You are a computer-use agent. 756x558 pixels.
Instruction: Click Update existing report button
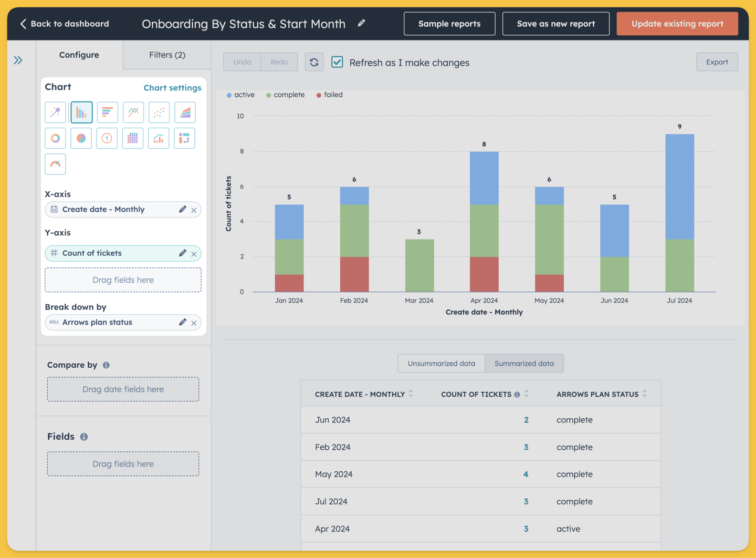677,24
